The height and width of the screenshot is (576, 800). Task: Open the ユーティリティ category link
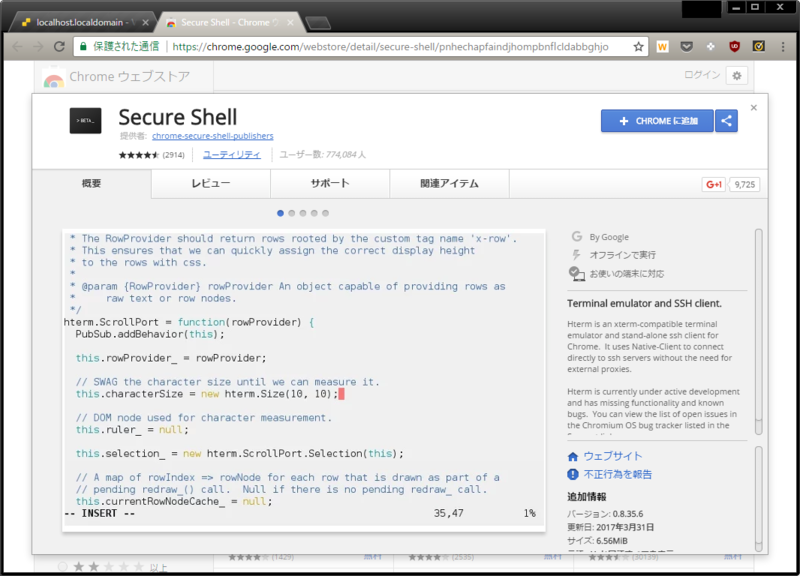coord(232,155)
